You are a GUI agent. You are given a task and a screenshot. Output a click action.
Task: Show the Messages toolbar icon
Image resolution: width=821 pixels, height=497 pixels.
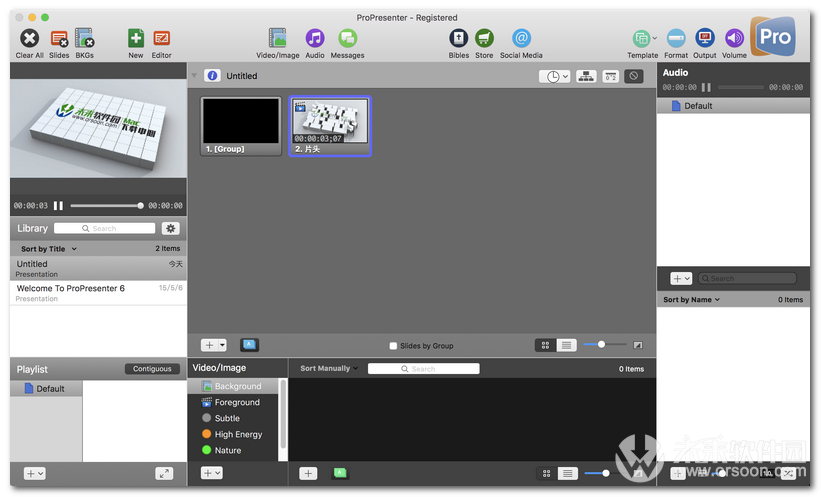click(x=347, y=39)
